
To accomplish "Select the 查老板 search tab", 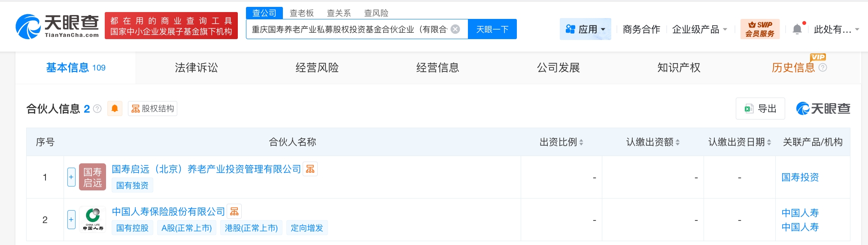I will coord(301,13).
